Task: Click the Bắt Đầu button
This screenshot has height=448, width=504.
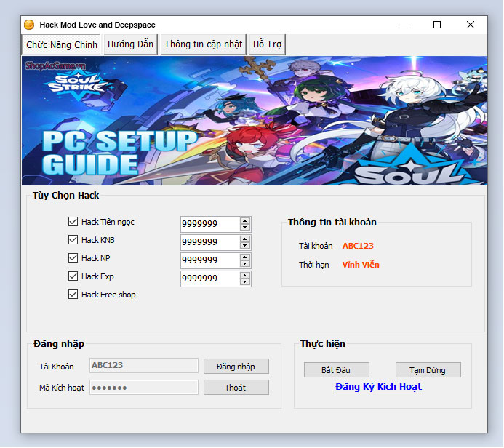Action: click(x=336, y=370)
